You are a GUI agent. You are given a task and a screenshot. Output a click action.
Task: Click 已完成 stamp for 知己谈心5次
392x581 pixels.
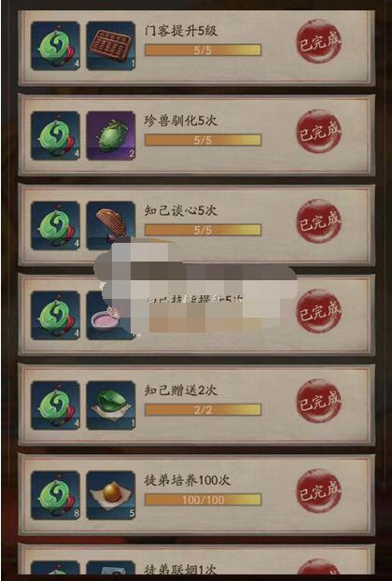tap(319, 221)
